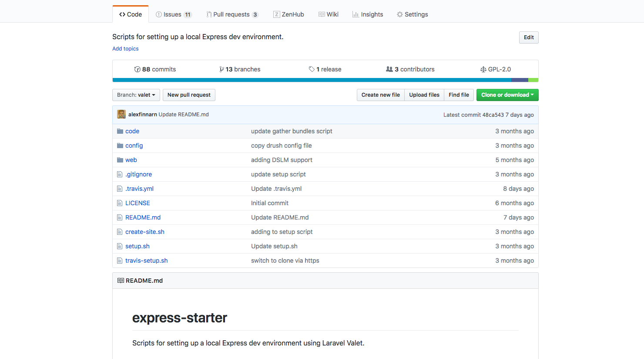This screenshot has width=644, height=359.
Task: Open the .gitignore file
Action: 139,174
